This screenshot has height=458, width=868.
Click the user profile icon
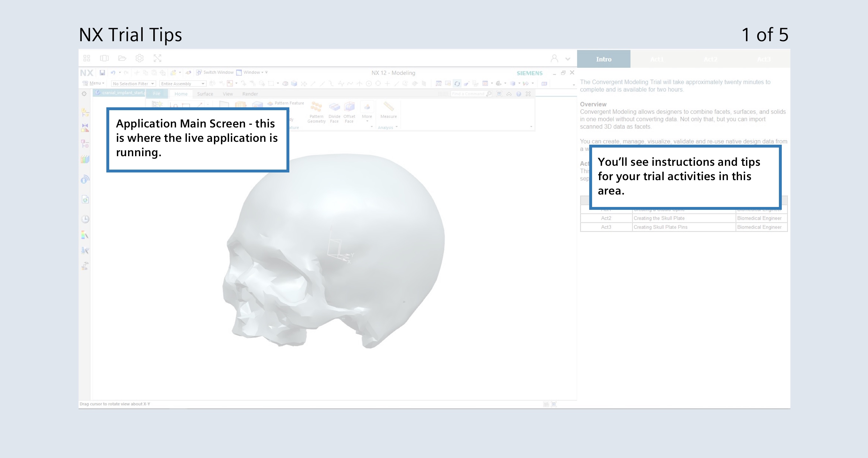554,59
